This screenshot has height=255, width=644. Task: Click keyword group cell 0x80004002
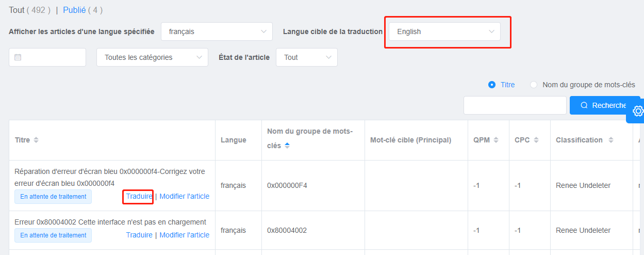pos(287,230)
